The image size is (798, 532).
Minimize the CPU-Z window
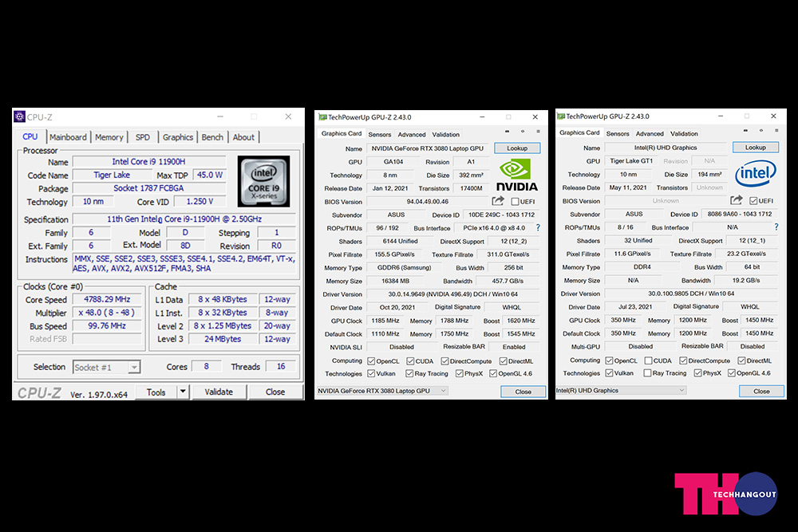pyautogui.click(x=220, y=117)
